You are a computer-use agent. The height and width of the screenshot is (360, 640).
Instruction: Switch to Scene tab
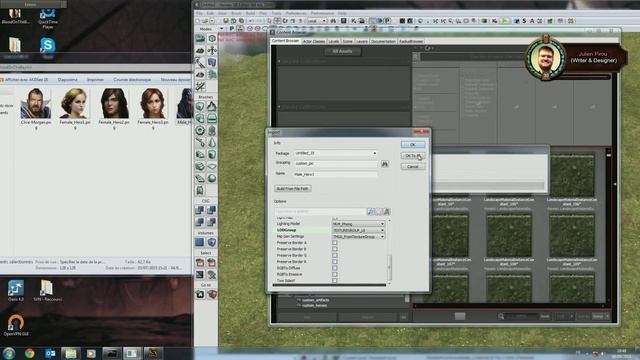[x=347, y=41]
